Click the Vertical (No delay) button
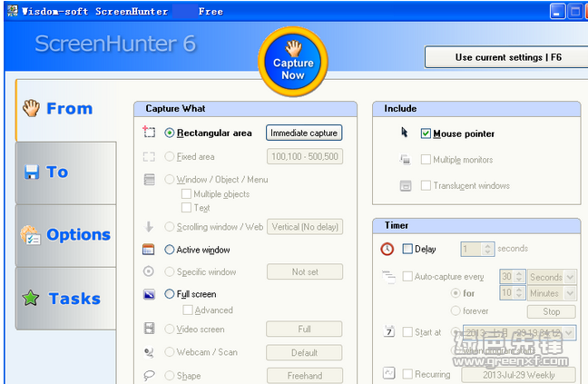This screenshot has width=588, height=384. (305, 227)
